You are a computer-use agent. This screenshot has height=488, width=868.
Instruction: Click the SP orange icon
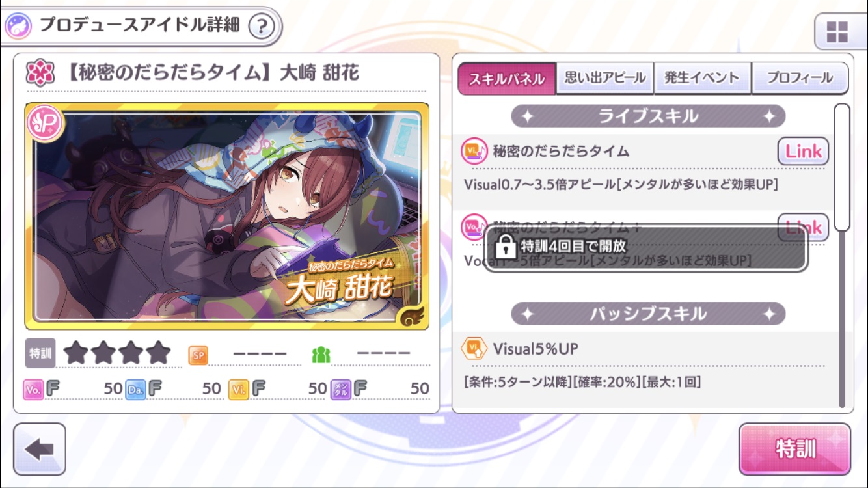pyautogui.click(x=198, y=355)
